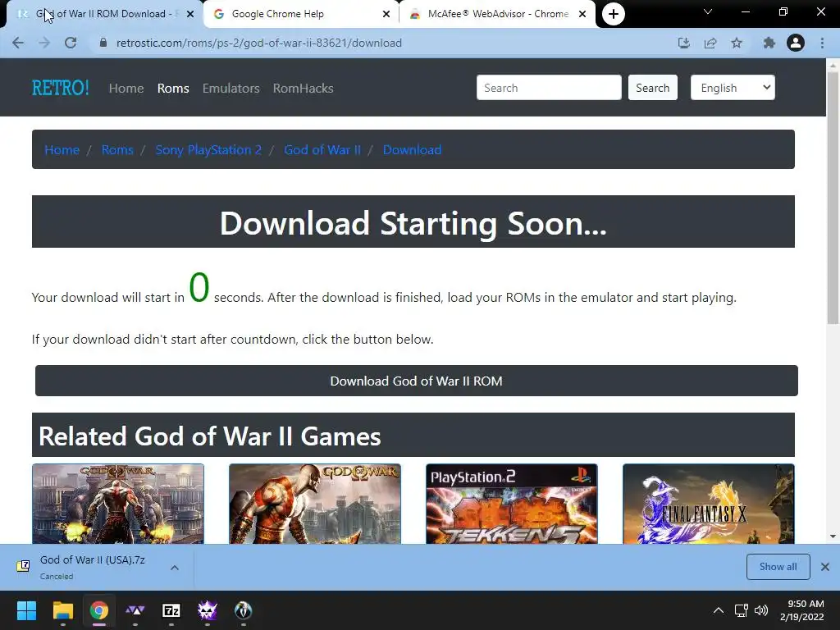Open the network tray icon
The image size is (840, 630).
click(741, 610)
